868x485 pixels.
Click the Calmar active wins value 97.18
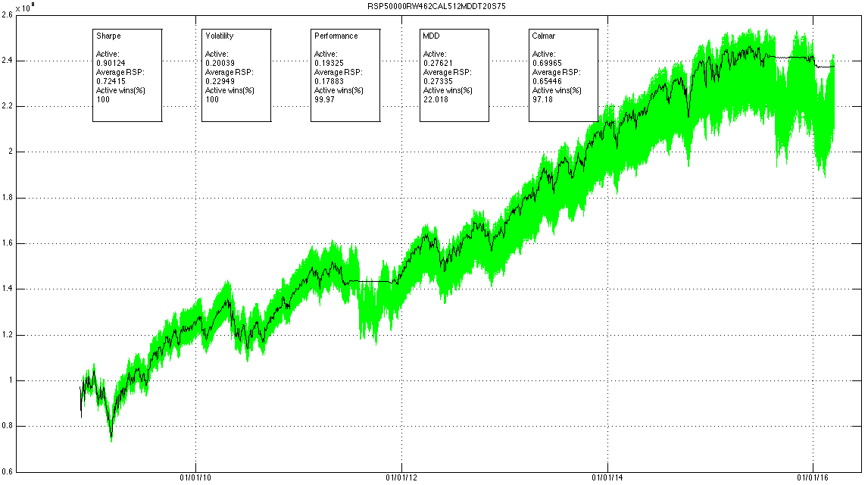(x=542, y=100)
